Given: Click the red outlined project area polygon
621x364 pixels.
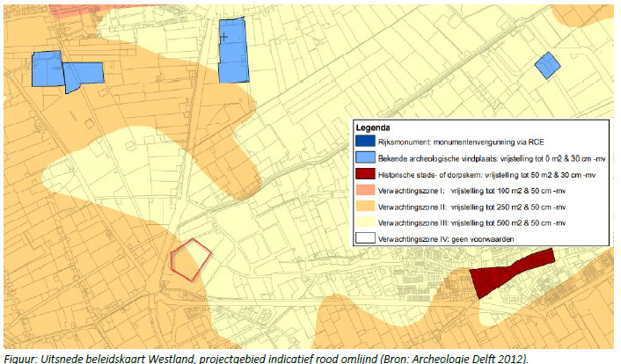Looking at the screenshot, I should click(x=190, y=260).
